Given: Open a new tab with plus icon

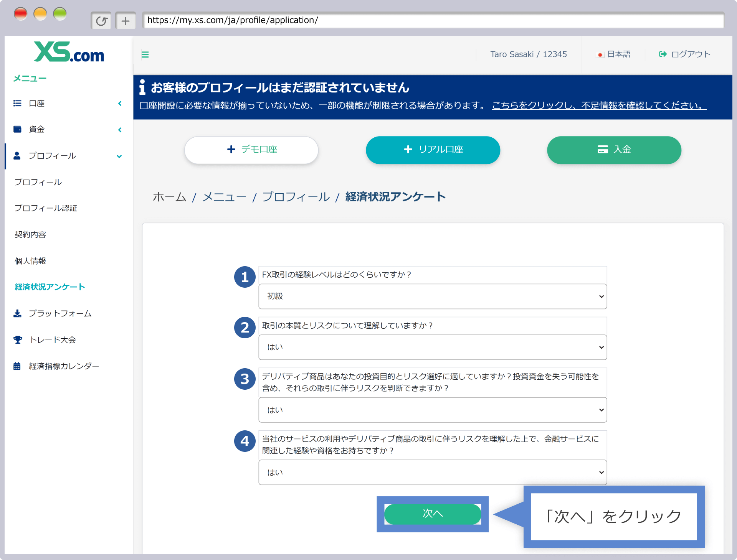Looking at the screenshot, I should 126,21.
